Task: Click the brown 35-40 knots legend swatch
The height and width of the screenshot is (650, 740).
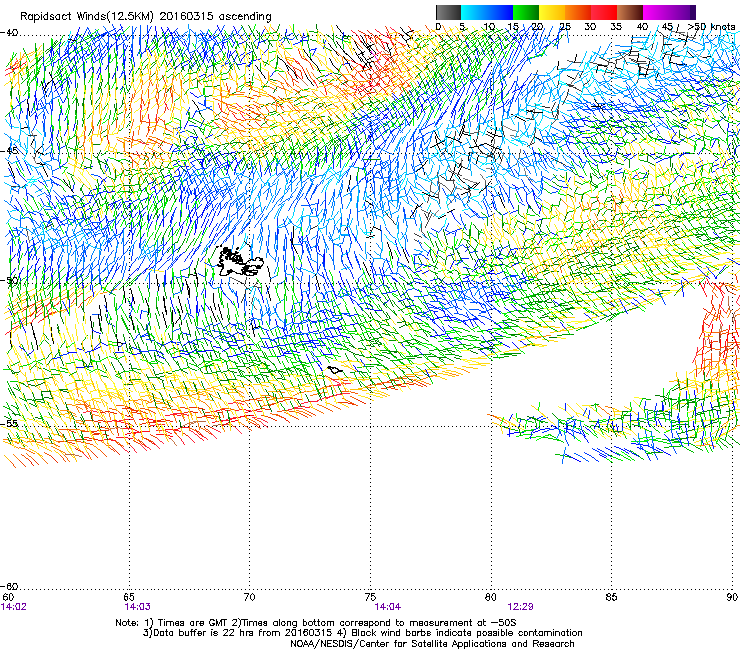Action: [630, 12]
